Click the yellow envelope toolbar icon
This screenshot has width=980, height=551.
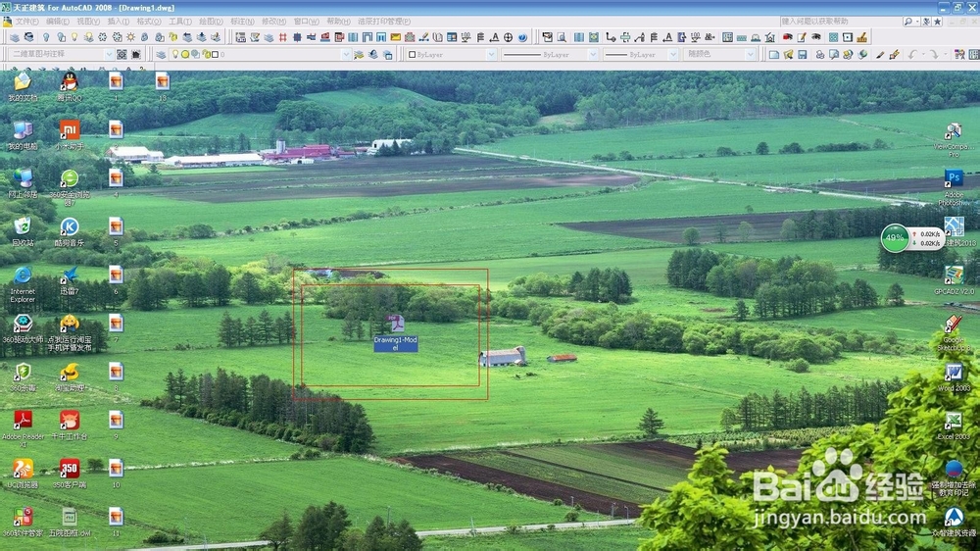(x=396, y=37)
